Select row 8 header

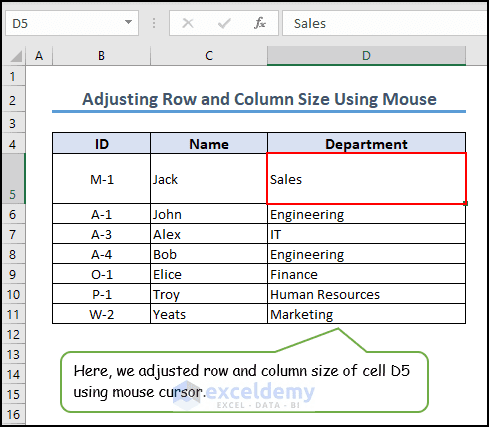(x=13, y=254)
